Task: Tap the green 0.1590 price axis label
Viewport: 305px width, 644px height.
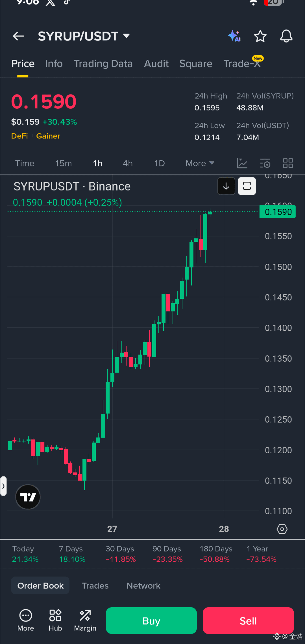Action: tap(278, 212)
